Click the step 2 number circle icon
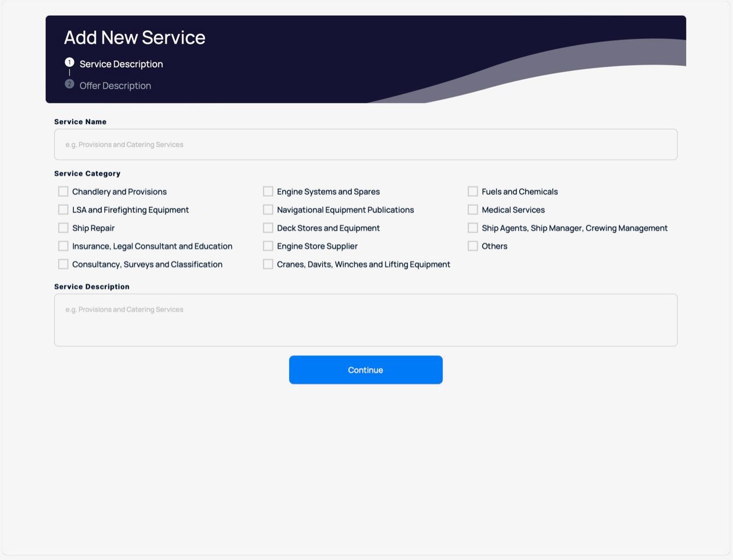The width and height of the screenshot is (733, 560). click(69, 84)
